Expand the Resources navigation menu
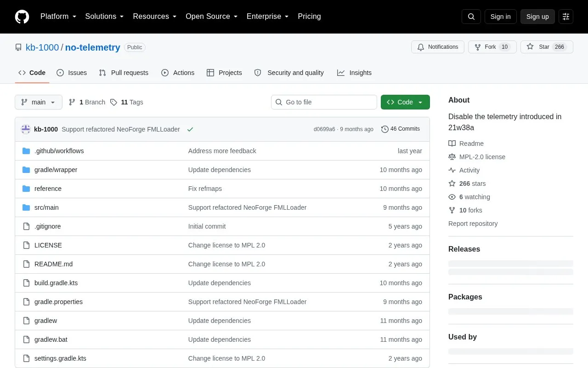 155,17
